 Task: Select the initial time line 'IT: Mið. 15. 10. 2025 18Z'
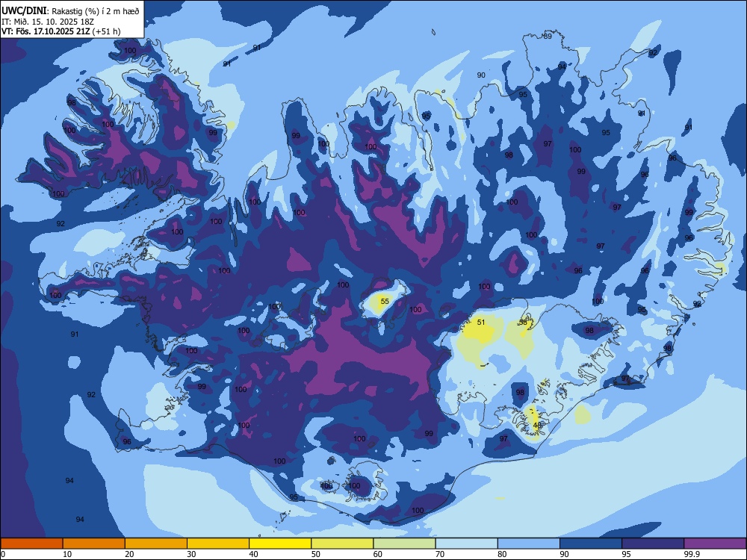(x=46, y=22)
